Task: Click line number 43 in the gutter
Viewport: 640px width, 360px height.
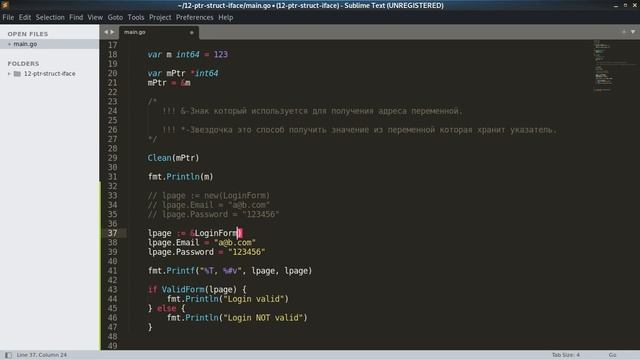Action: pyautogui.click(x=112, y=289)
